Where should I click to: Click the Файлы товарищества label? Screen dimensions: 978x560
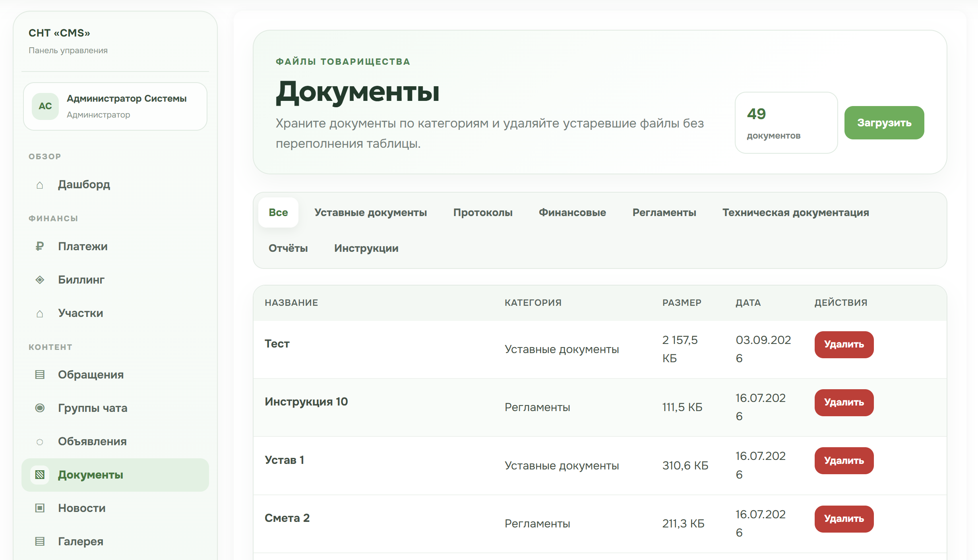click(343, 62)
